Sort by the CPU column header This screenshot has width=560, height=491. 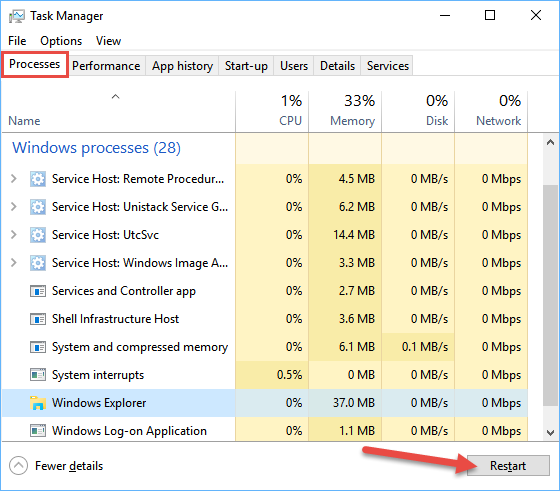click(x=272, y=112)
